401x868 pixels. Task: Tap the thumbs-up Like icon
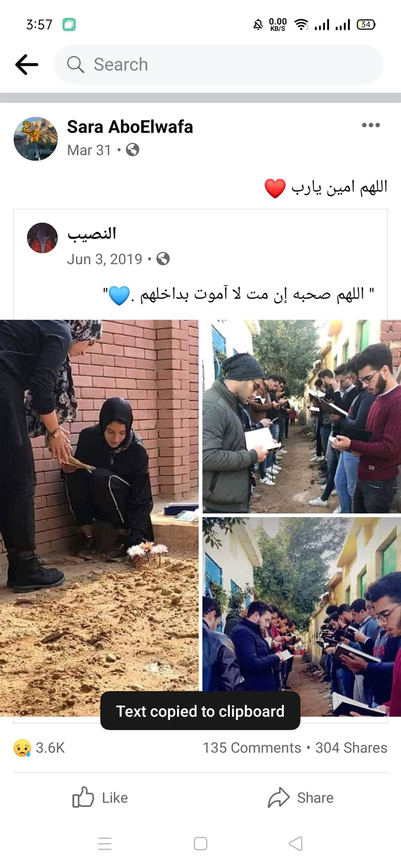83,797
